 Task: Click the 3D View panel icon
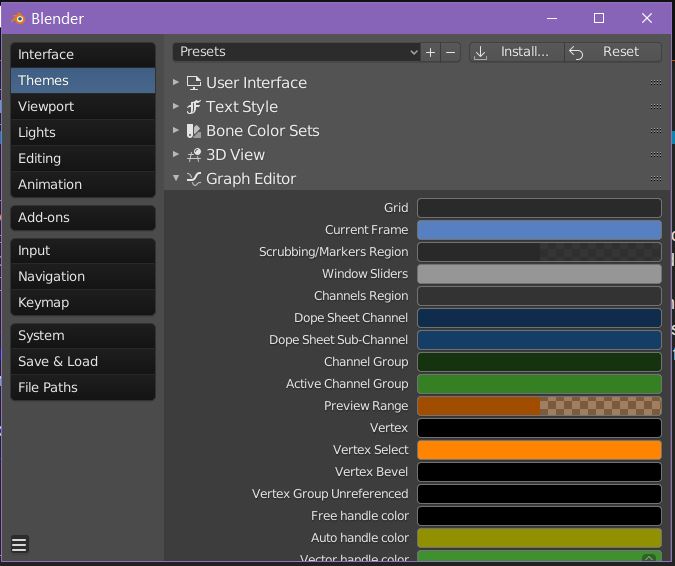(194, 155)
